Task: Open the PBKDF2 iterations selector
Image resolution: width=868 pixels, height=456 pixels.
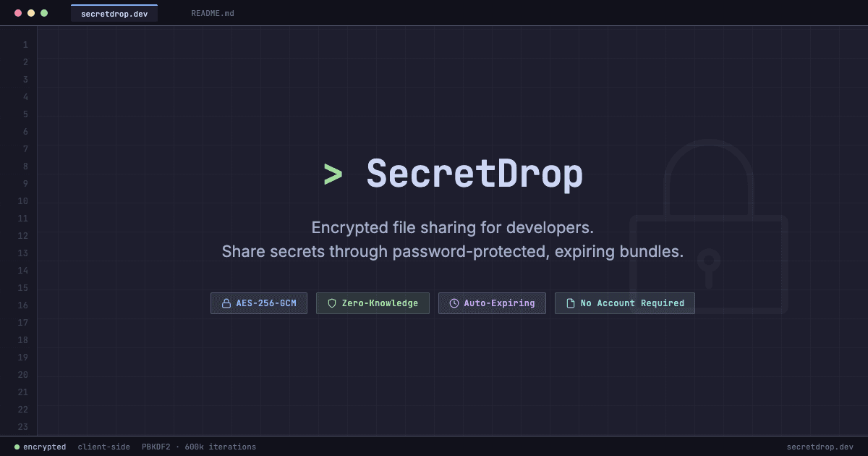Action: 199,447
